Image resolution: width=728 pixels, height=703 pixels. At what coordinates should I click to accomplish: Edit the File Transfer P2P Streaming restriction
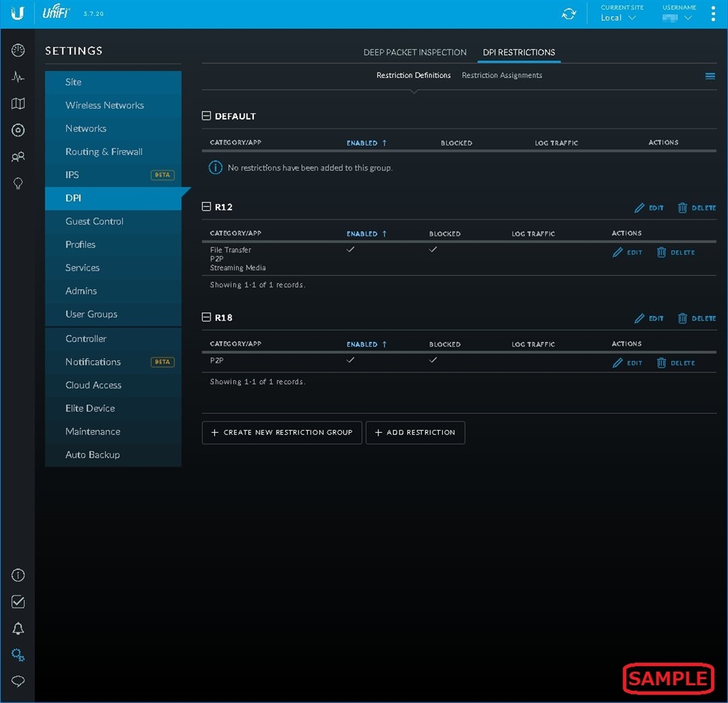pos(627,252)
